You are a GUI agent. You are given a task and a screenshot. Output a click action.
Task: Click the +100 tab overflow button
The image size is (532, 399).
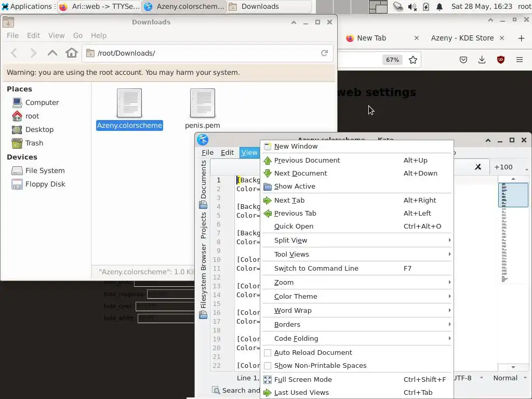(511, 167)
